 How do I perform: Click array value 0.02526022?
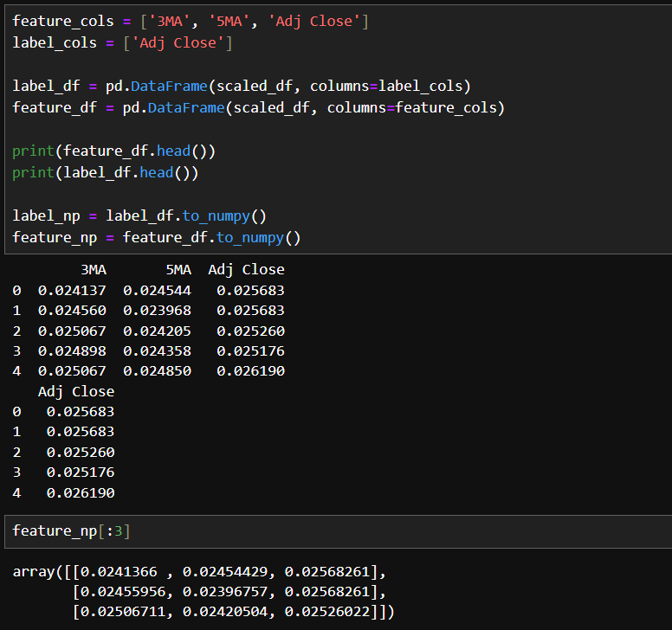(327, 612)
